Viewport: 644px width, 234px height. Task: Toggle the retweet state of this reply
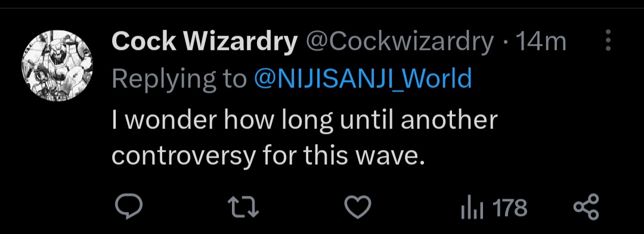[243, 207]
